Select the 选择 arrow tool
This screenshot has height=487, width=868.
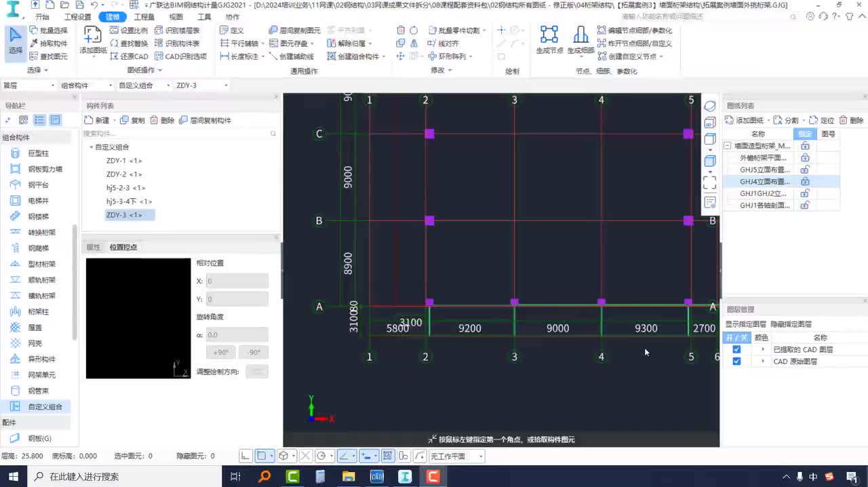point(15,41)
